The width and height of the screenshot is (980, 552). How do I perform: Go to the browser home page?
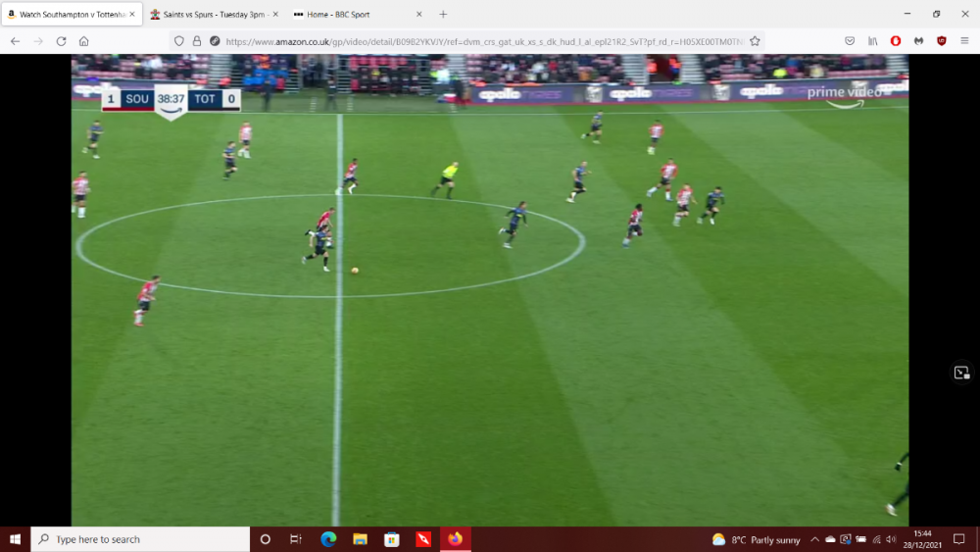pos(84,41)
